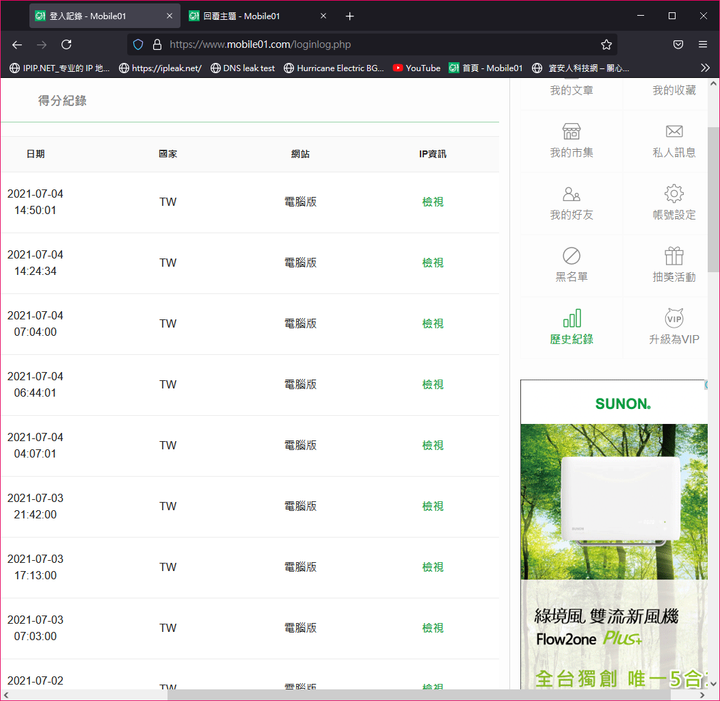The width and height of the screenshot is (720, 701).
Task: Open 我的文章 in the sidebar
Action: (571, 90)
